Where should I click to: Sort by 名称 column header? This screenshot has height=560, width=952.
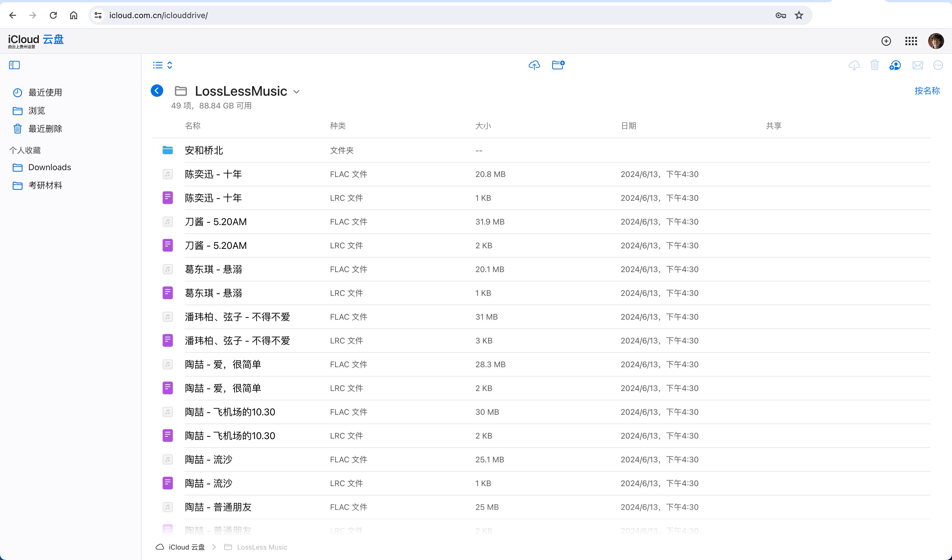[x=193, y=126]
